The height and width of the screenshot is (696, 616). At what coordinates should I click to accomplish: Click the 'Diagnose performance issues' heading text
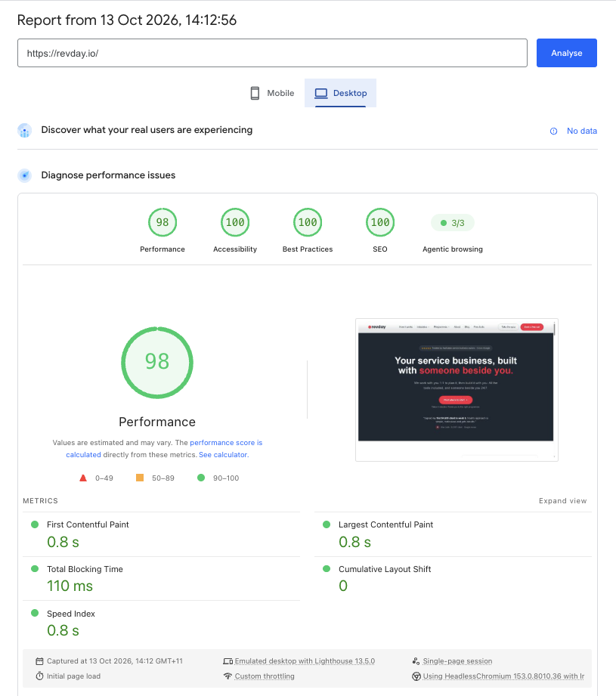(108, 175)
